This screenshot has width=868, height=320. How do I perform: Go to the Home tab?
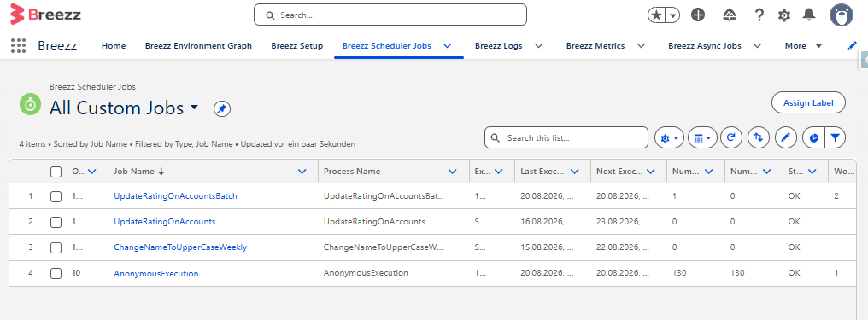click(114, 46)
